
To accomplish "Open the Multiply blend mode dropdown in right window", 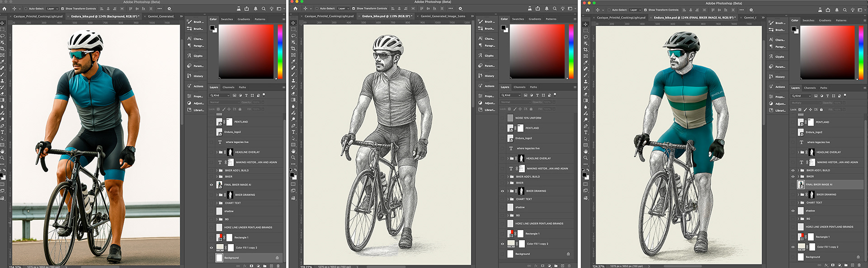I will click(806, 103).
